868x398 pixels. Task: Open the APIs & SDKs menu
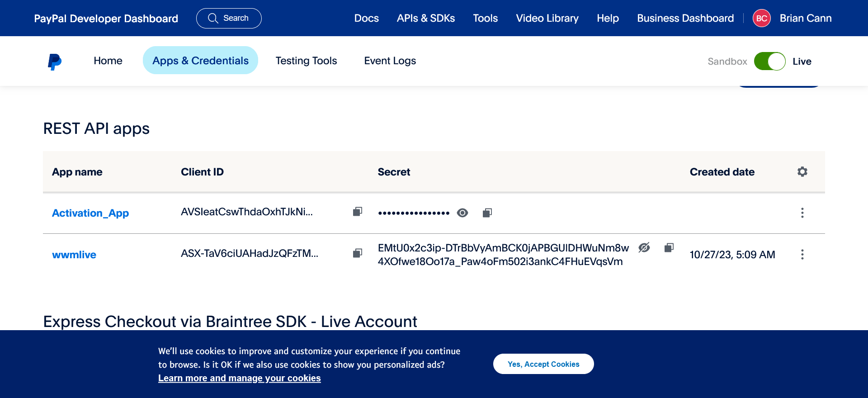[x=426, y=18]
